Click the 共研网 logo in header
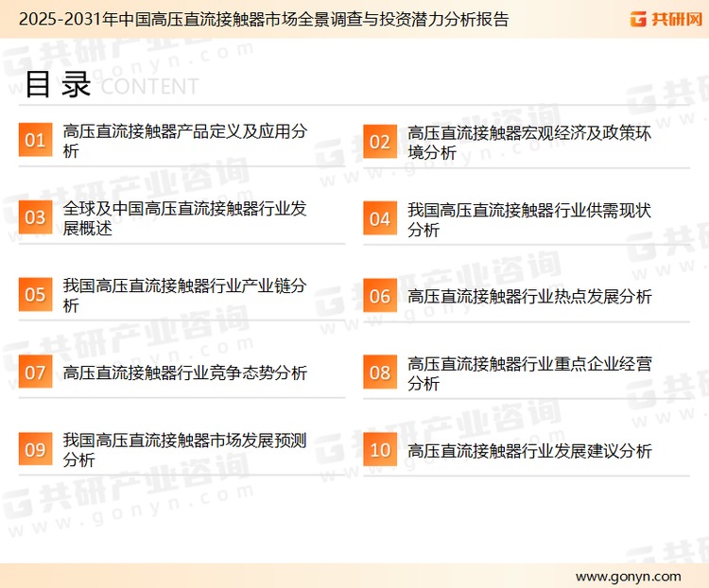 coord(666,19)
